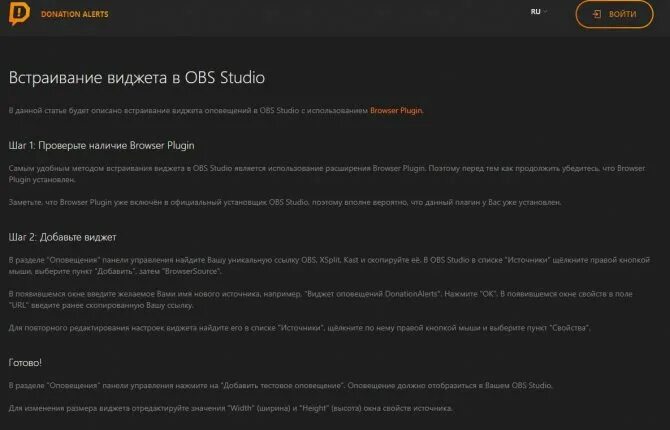The height and width of the screenshot is (430, 670).
Task: Click the Готово! heading
Action: [x=25, y=363]
